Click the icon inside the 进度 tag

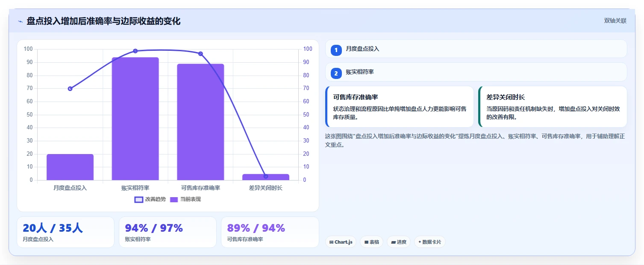393,242
